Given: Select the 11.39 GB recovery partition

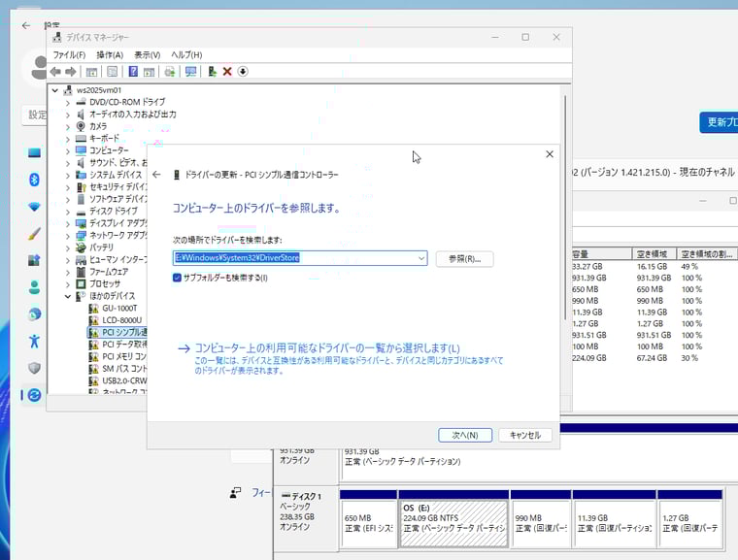Looking at the screenshot, I should (615, 523).
